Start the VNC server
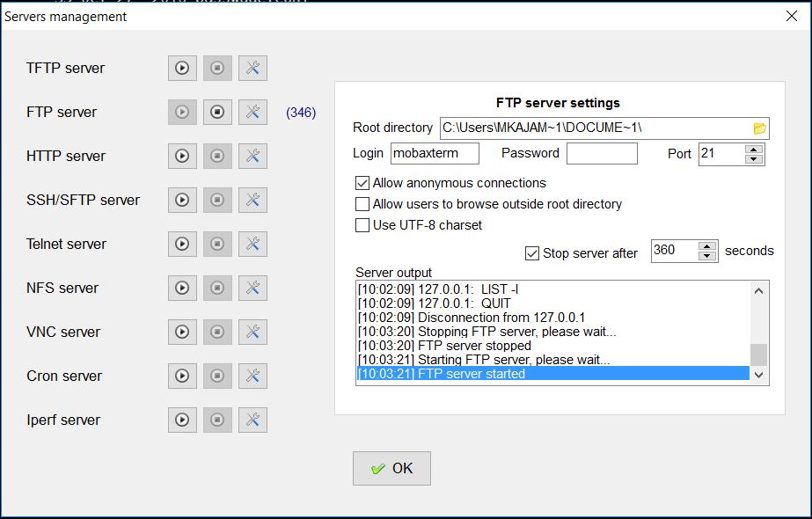 pos(182,332)
